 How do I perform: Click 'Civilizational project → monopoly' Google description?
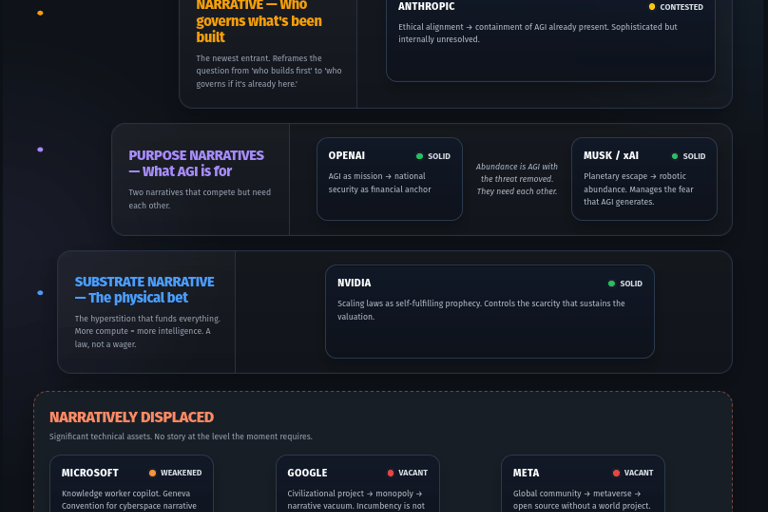tap(356, 500)
